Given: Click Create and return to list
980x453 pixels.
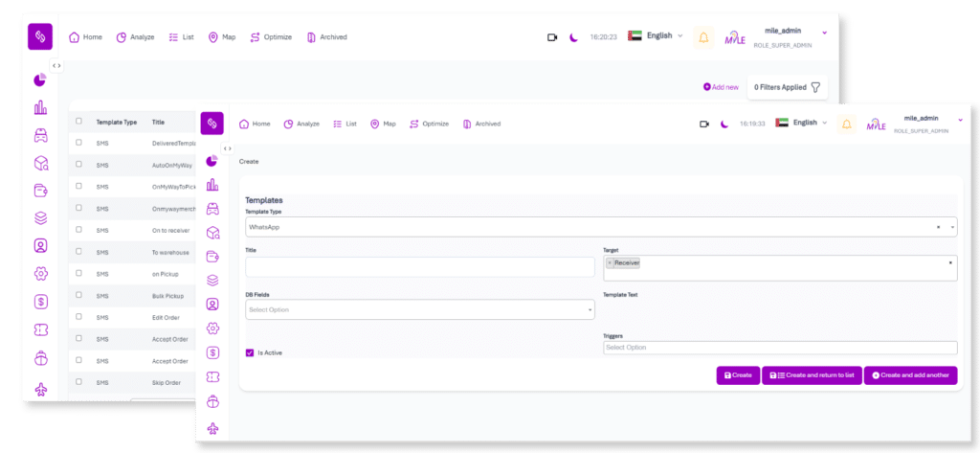Looking at the screenshot, I should point(812,375).
